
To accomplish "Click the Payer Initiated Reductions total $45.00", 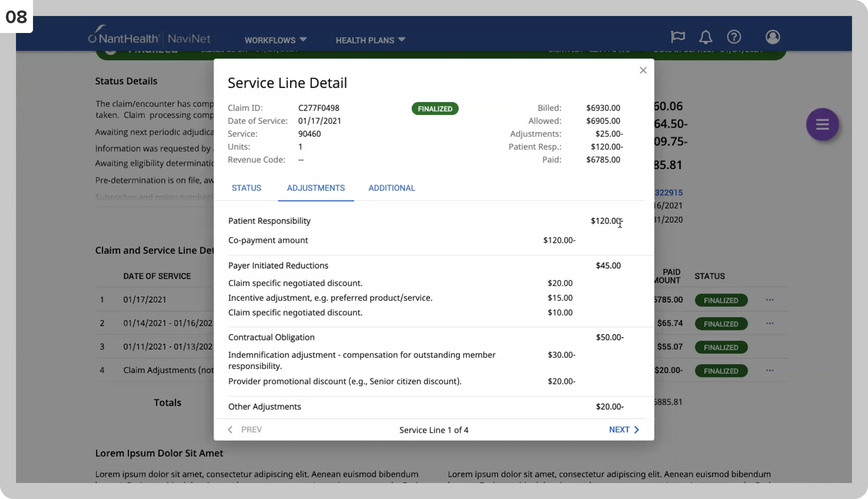I will [x=608, y=266].
